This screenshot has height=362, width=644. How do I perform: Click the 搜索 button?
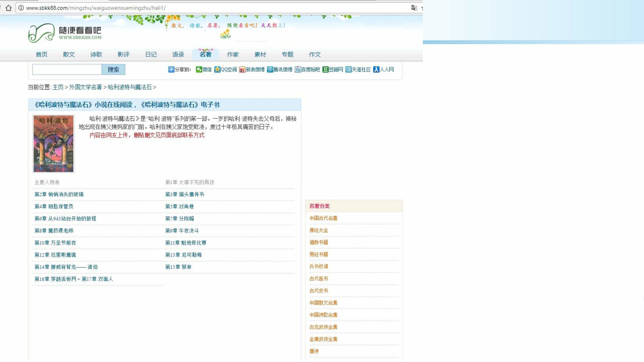point(113,70)
